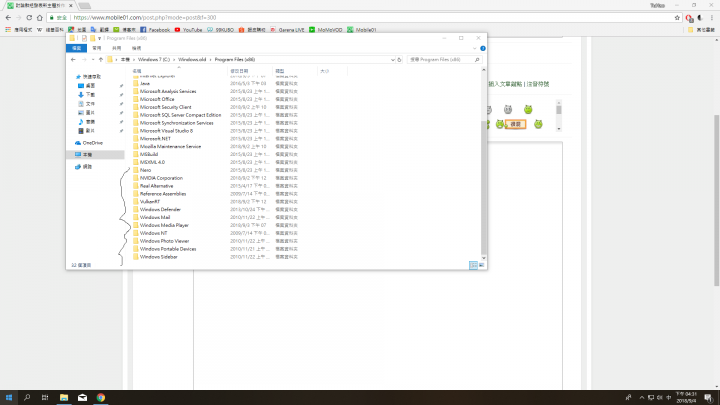Screen dimensions: 720x405
Task: Open the MoMoVOD bookmark
Action: (326, 30)
